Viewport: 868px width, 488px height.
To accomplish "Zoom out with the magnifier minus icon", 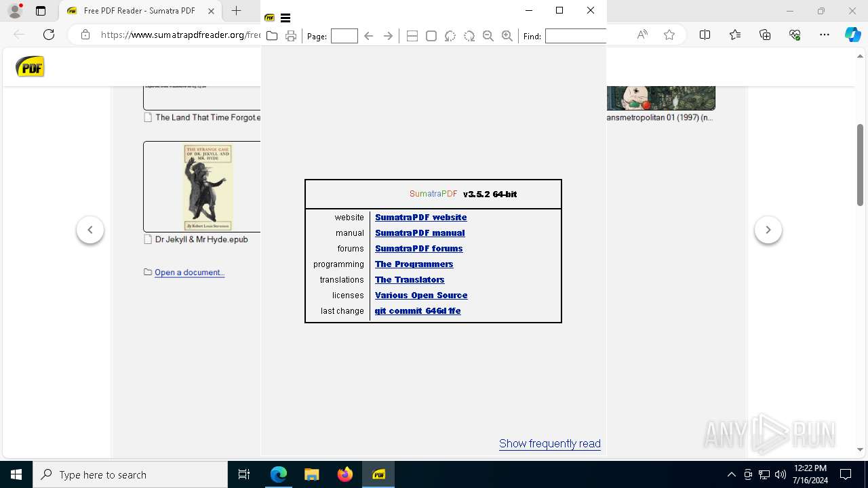I will click(x=488, y=36).
